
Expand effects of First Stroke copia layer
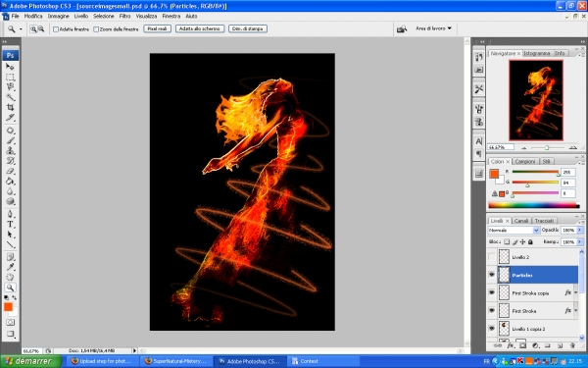click(576, 292)
